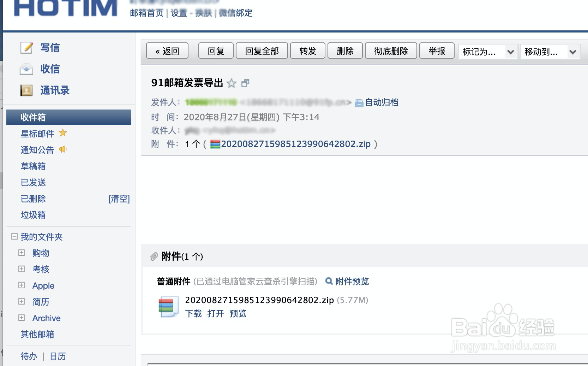Select 草稿箱 folder
This screenshot has height=366, width=588.
pyautogui.click(x=33, y=166)
